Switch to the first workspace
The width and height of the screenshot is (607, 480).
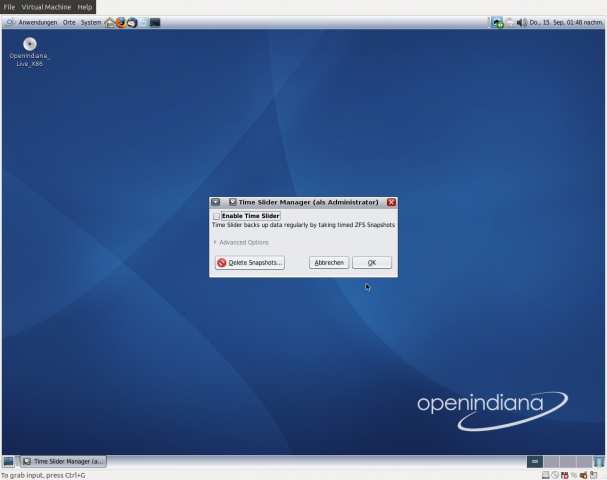(535, 461)
